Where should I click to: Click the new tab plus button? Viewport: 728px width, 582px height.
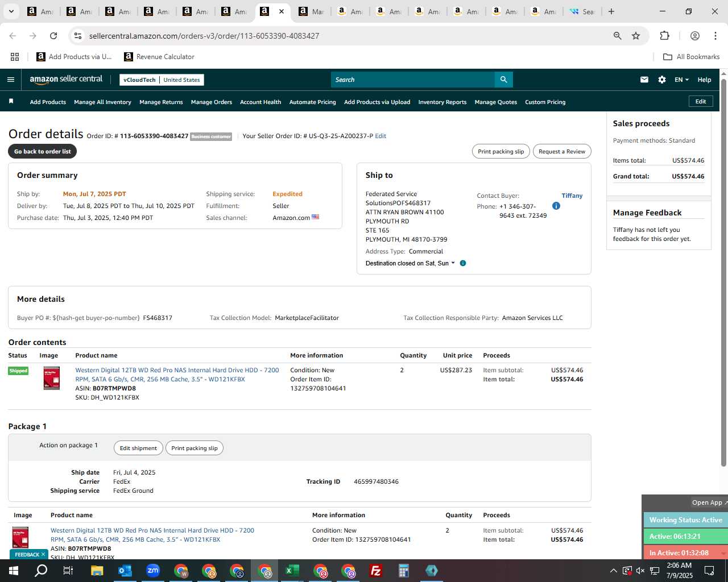click(611, 11)
